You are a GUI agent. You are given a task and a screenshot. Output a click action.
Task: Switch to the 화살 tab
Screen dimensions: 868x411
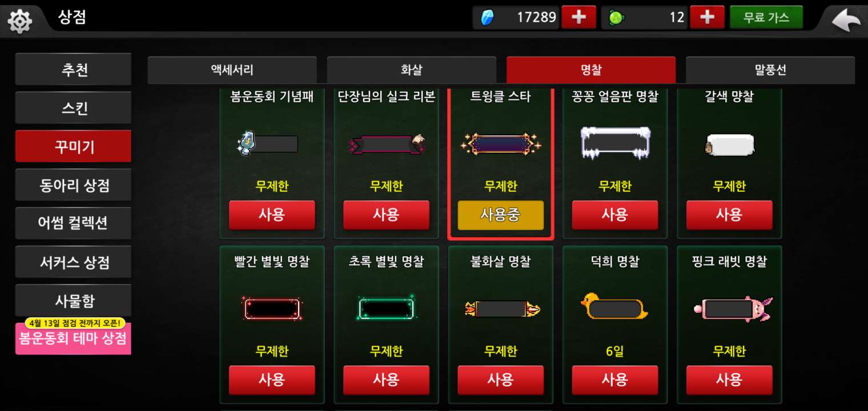[x=411, y=70]
